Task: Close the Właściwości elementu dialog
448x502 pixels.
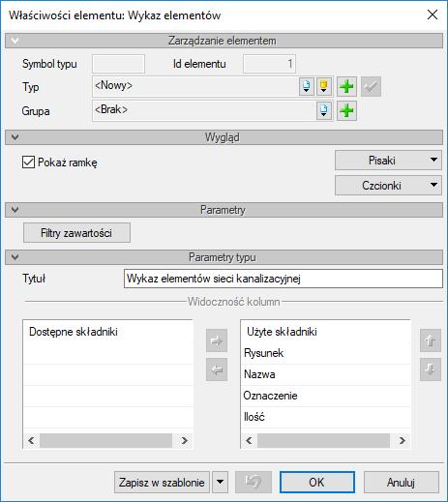Action: point(433,15)
